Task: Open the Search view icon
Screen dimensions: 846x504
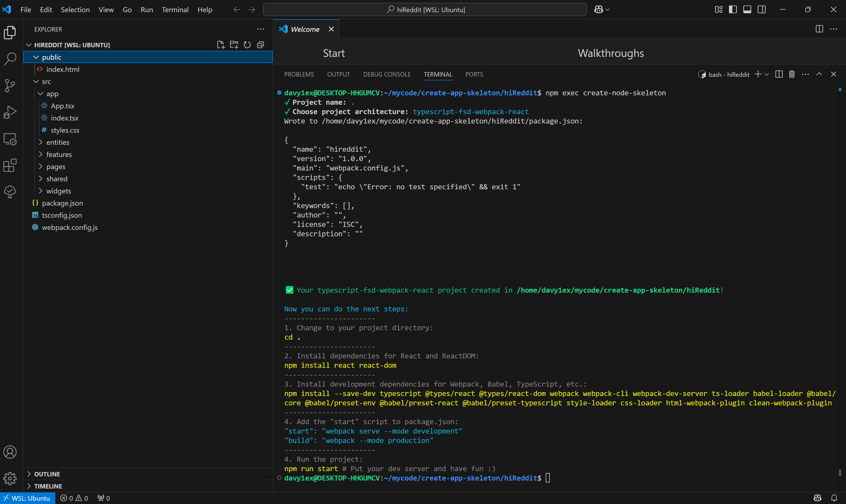Action: tap(10, 59)
